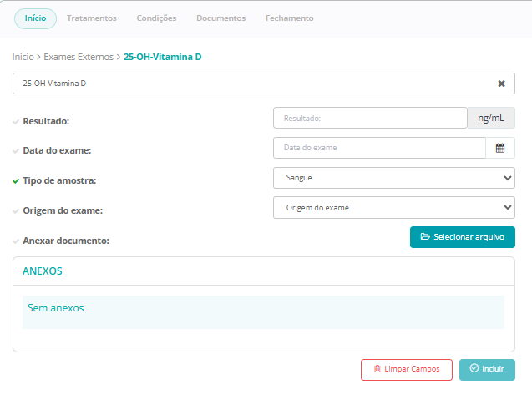Switch to the Tratamentos tab
The width and height of the screenshot is (532, 395).
[91, 18]
